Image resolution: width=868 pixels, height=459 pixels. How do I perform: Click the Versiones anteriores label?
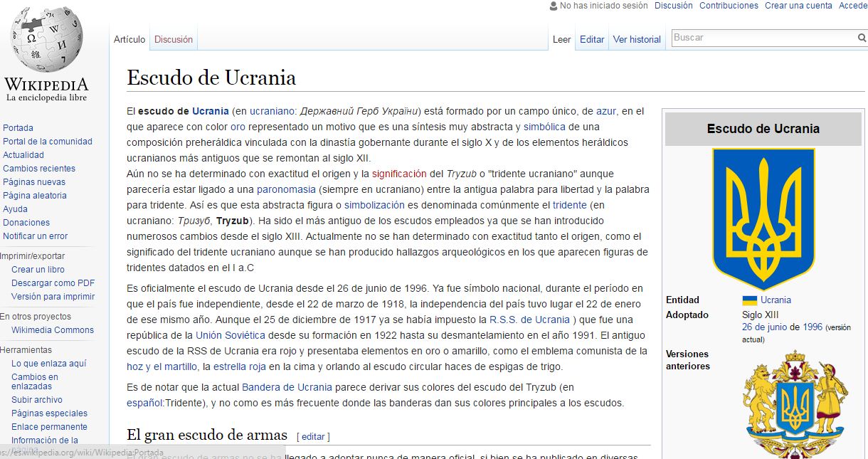pos(688,360)
